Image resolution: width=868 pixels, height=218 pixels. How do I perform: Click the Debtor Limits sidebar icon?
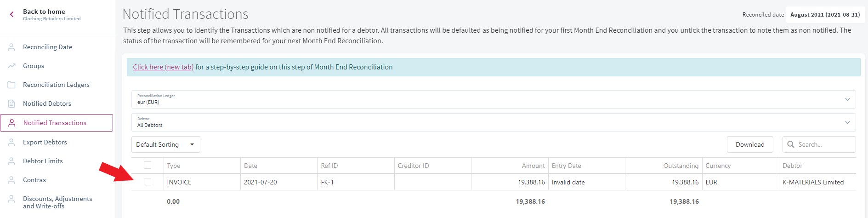pos(11,161)
